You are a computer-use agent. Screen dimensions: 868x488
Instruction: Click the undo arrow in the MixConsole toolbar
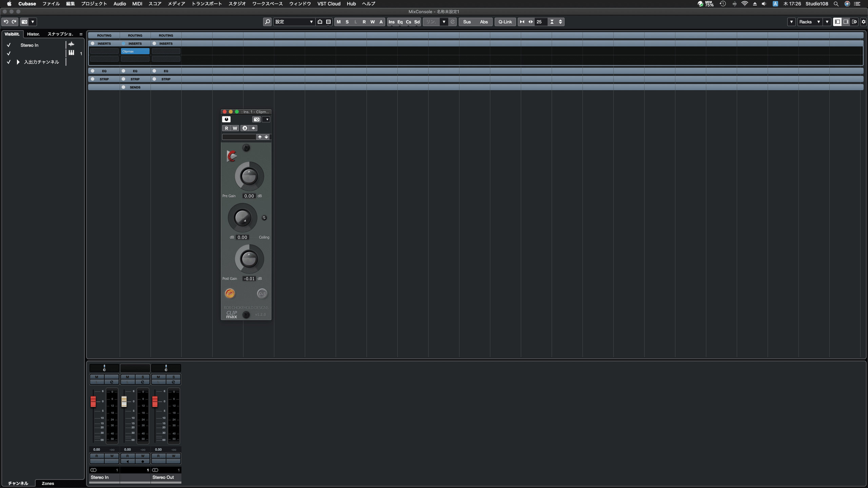pos(6,22)
